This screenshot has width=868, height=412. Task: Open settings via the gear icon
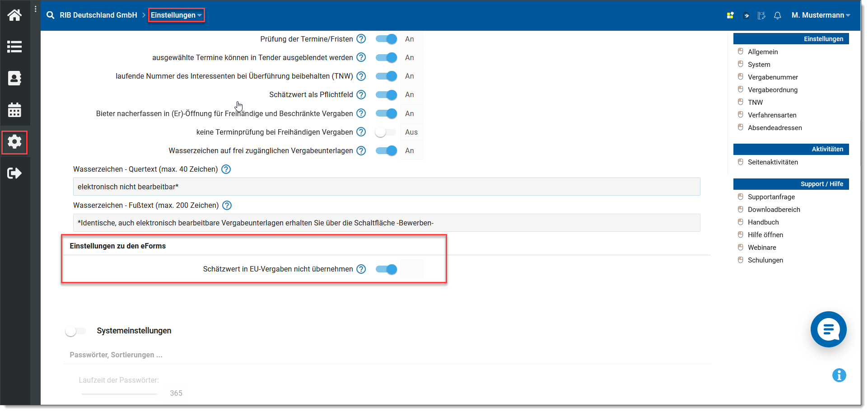(x=14, y=142)
